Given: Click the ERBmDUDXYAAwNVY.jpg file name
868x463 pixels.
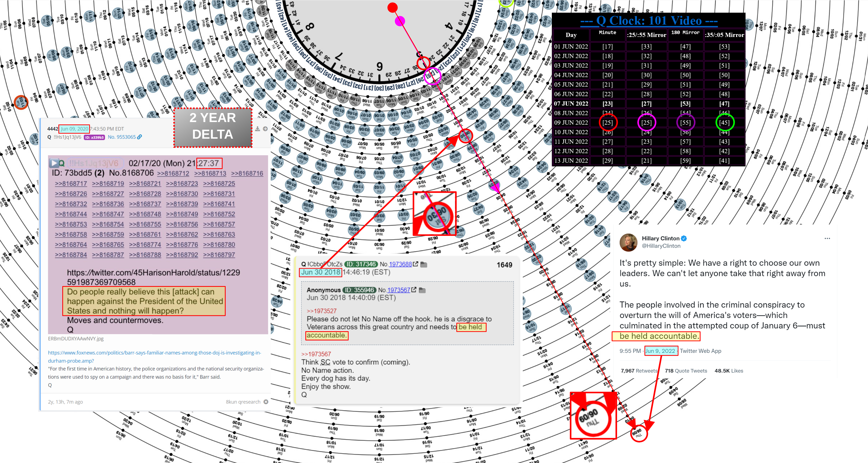Looking at the screenshot, I should [x=76, y=339].
